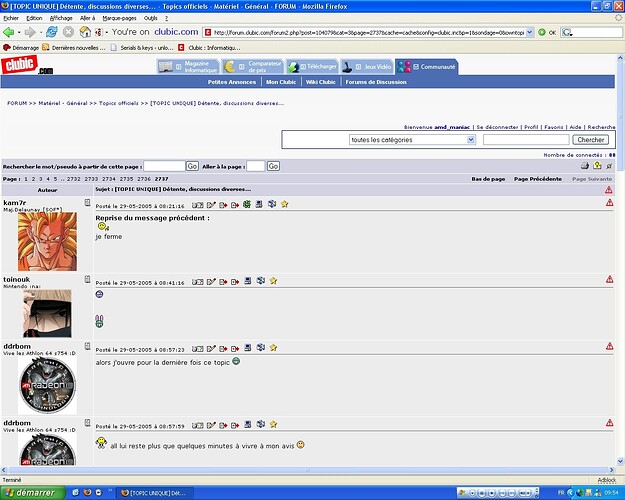Click red warning triangle beside the topic subject
625x500 pixels.
(x=609, y=188)
